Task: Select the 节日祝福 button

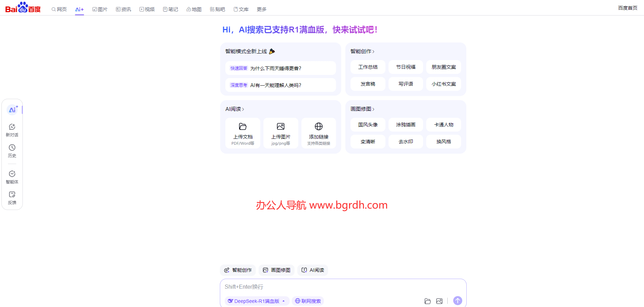Action: (406, 67)
